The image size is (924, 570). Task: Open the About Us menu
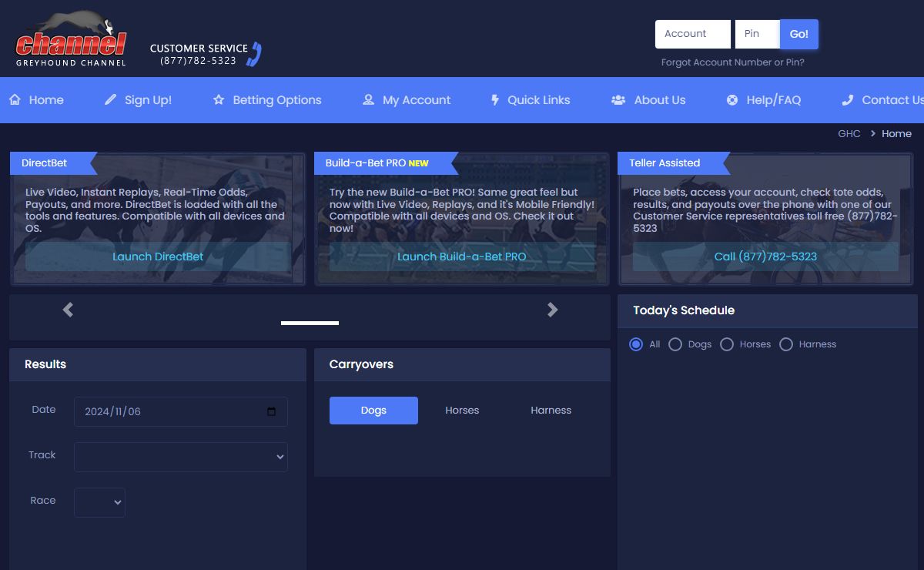tap(648, 100)
